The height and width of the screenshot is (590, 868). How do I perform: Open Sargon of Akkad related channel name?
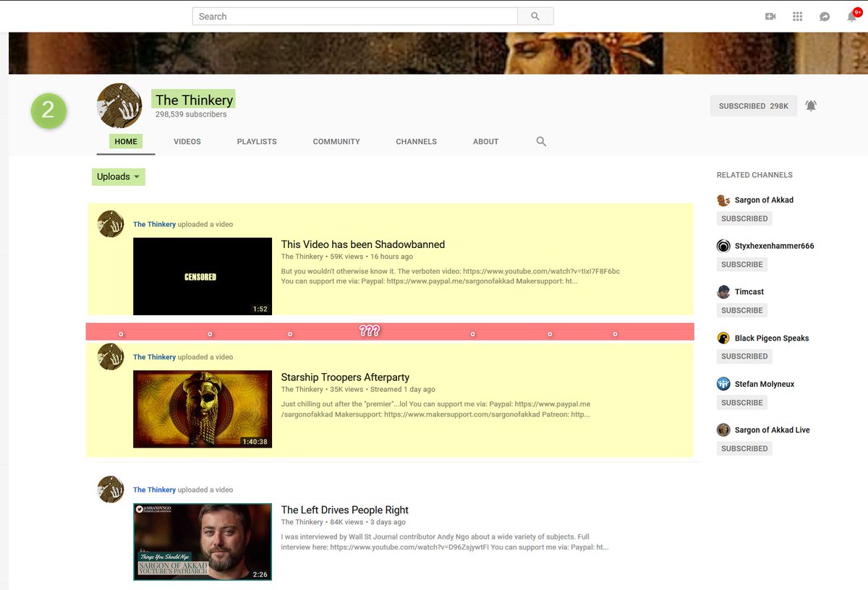(764, 200)
